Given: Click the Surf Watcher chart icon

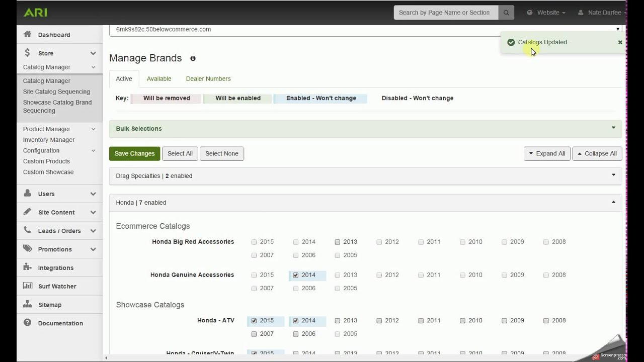Looking at the screenshot, I should 28,286.
